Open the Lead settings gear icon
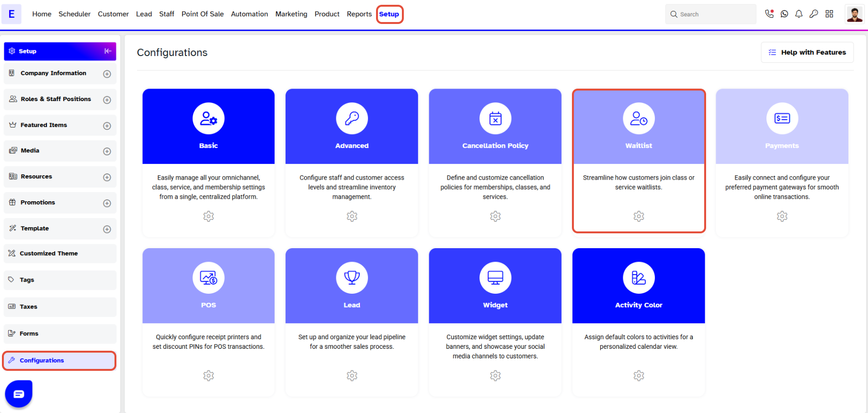This screenshot has width=868, height=413. point(352,376)
